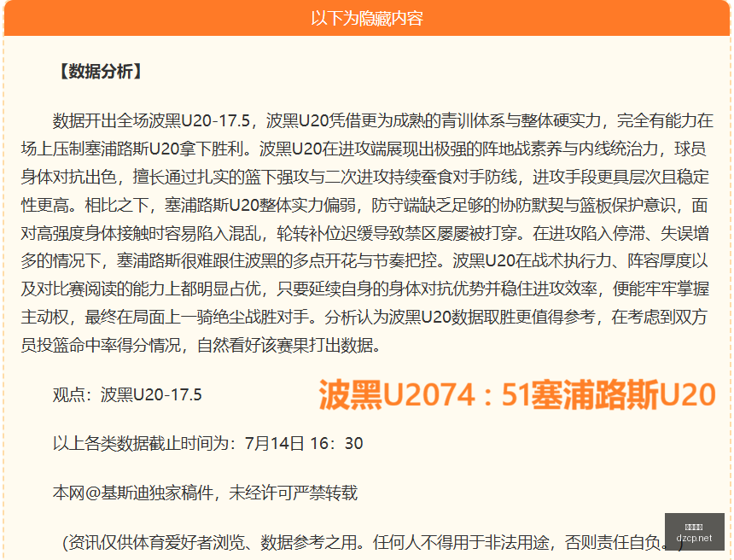
Task: Click the paragraph line starting '主动权，最终在局面上'
Action: click(364, 317)
